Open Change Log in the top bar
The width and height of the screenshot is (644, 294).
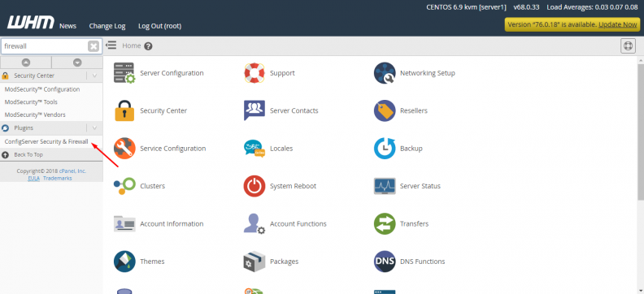[107, 26]
